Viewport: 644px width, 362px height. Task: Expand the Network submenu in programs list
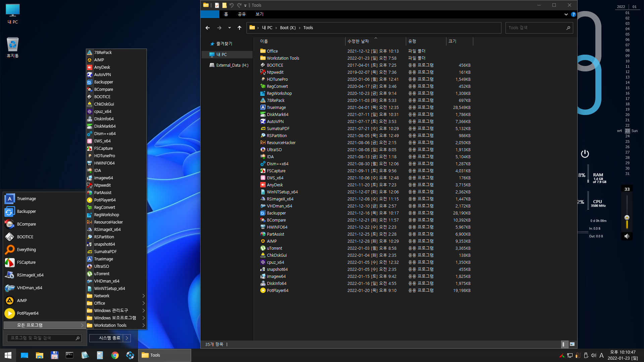[116, 296]
